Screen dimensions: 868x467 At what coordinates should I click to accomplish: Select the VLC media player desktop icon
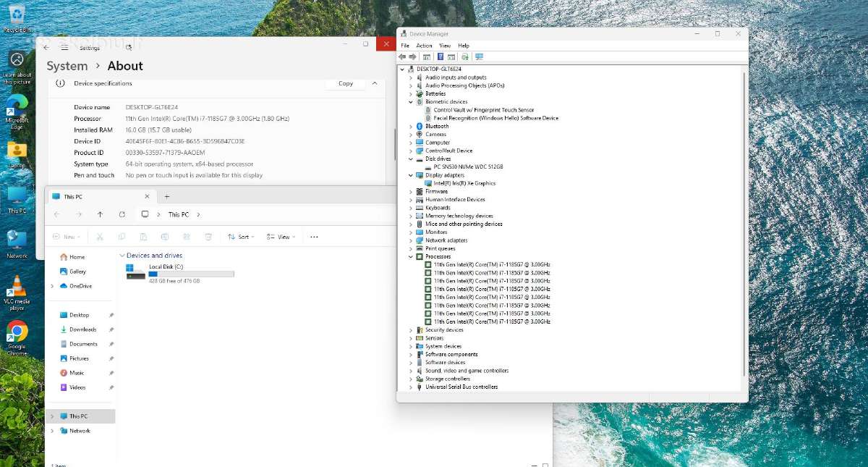17,293
